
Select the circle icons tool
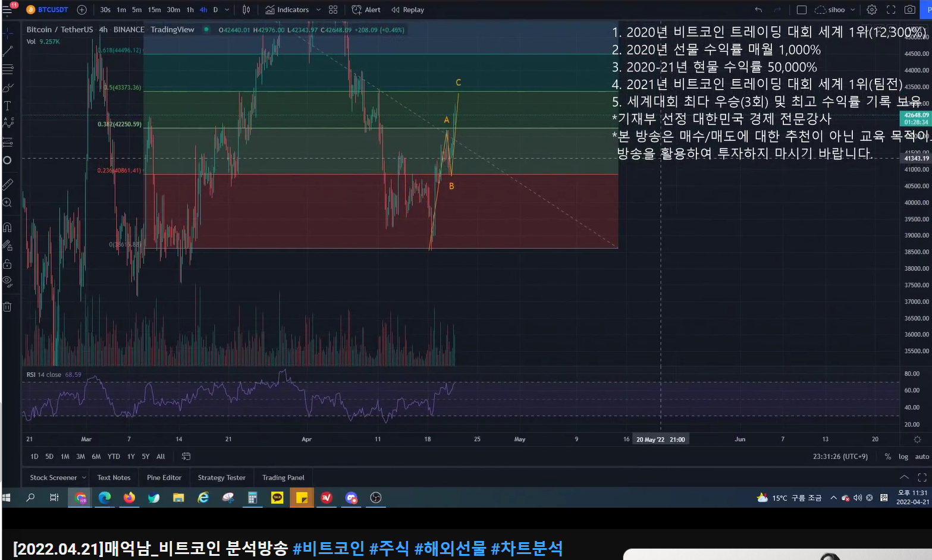coord(8,161)
